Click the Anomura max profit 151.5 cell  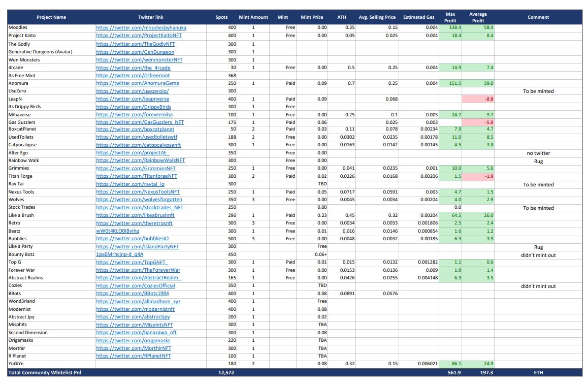[450, 83]
